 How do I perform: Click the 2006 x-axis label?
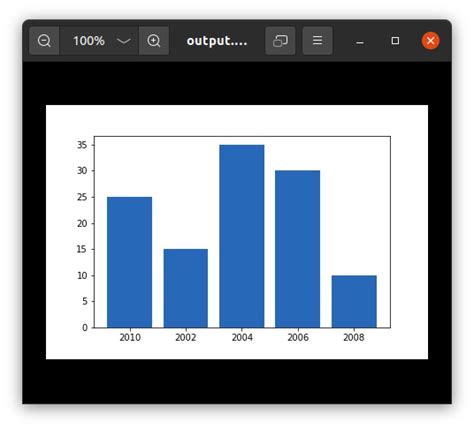298,337
